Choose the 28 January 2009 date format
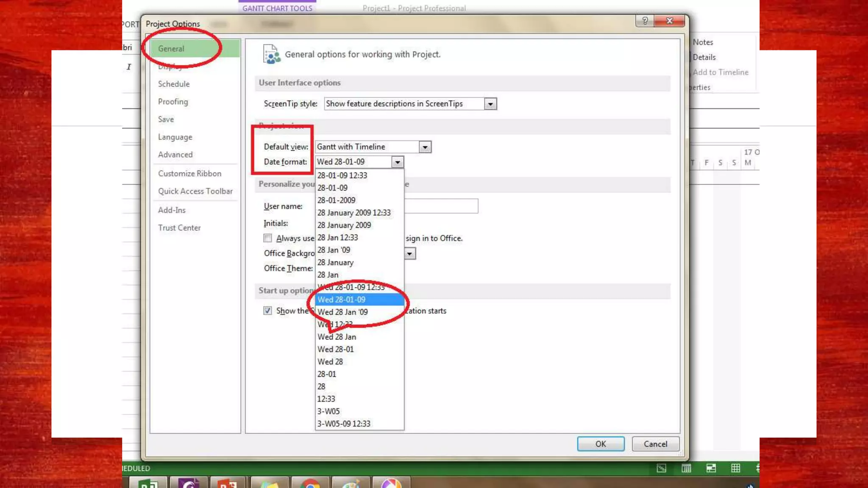 344,225
